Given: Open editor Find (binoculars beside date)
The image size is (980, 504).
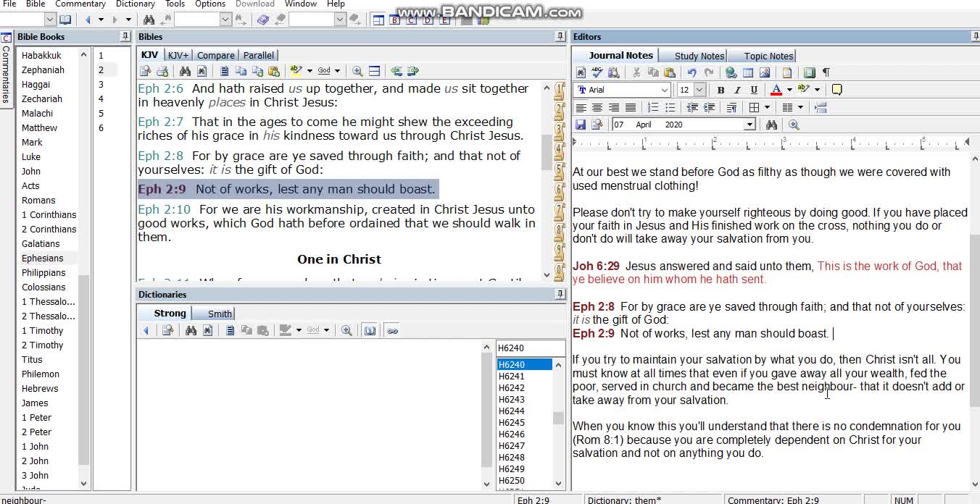Looking at the screenshot, I should tap(771, 125).
